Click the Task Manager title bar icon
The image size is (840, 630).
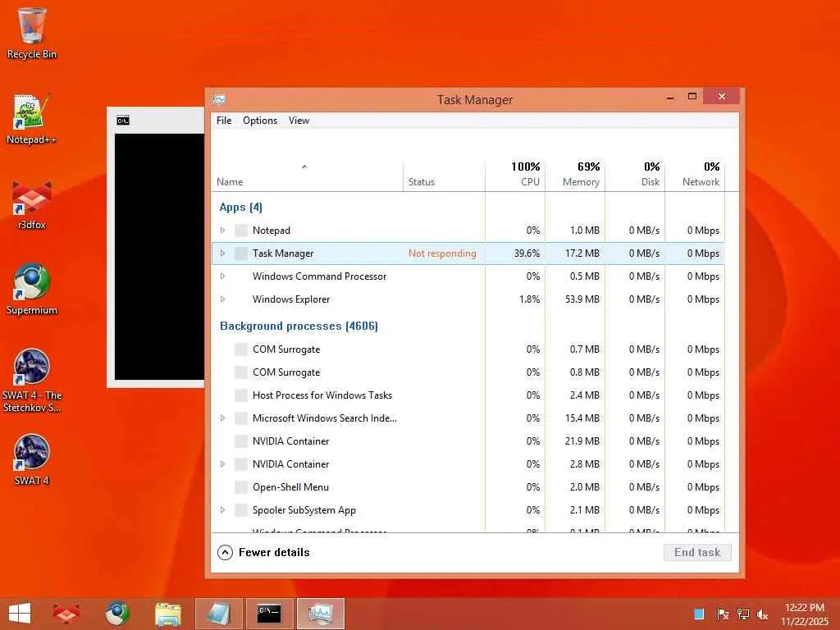point(219,99)
